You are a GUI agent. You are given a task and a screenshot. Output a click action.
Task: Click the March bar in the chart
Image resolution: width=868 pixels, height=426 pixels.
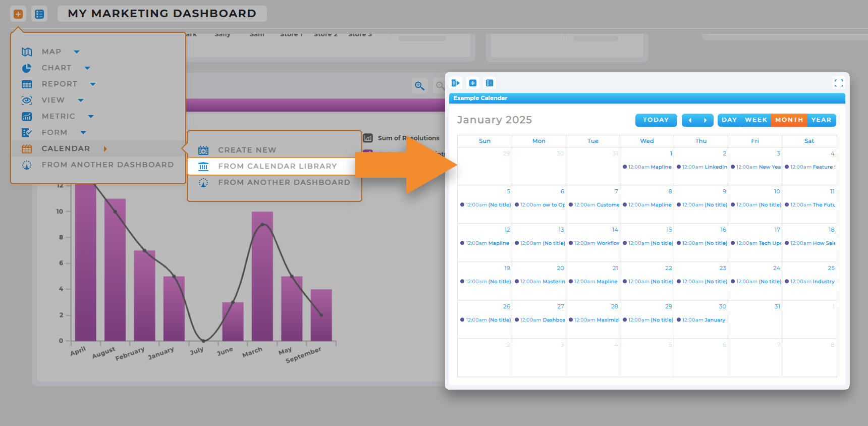pos(262,276)
